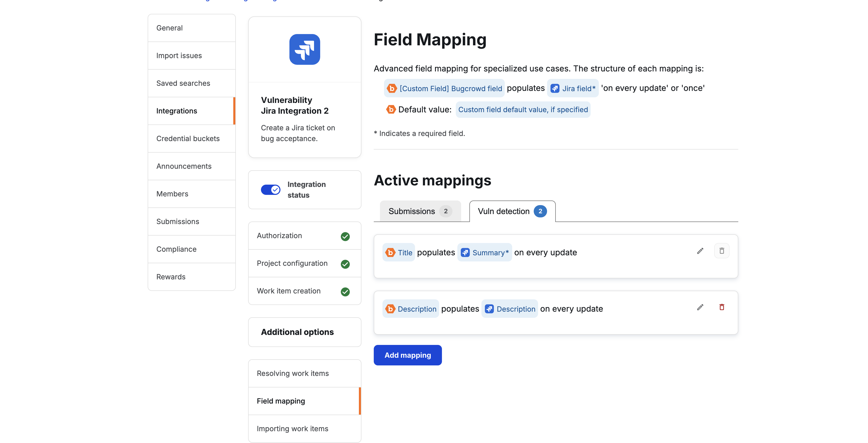Viewport: 868px width, 443px height.
Task: Click the Vulnerability Jira Integration 2 title
Action: pos(295,105)
